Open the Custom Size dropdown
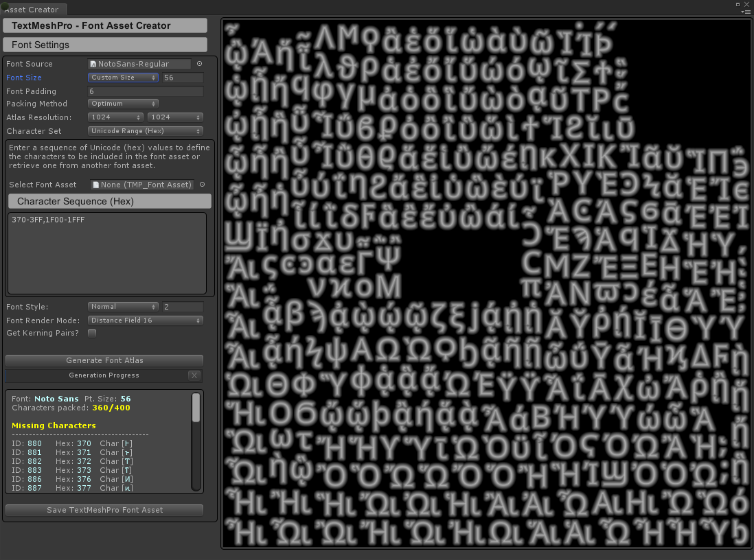The image size is (754, 560). [122, 77]
